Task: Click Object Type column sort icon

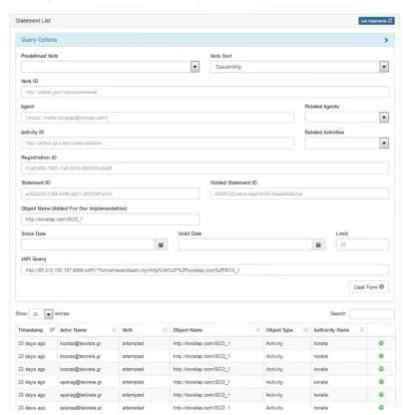Action: 305,330
